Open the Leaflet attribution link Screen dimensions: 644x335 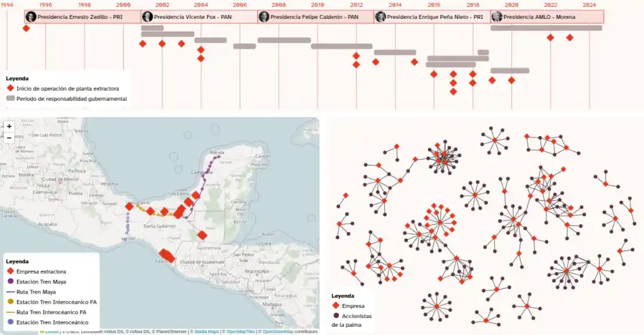click(51, 331)
